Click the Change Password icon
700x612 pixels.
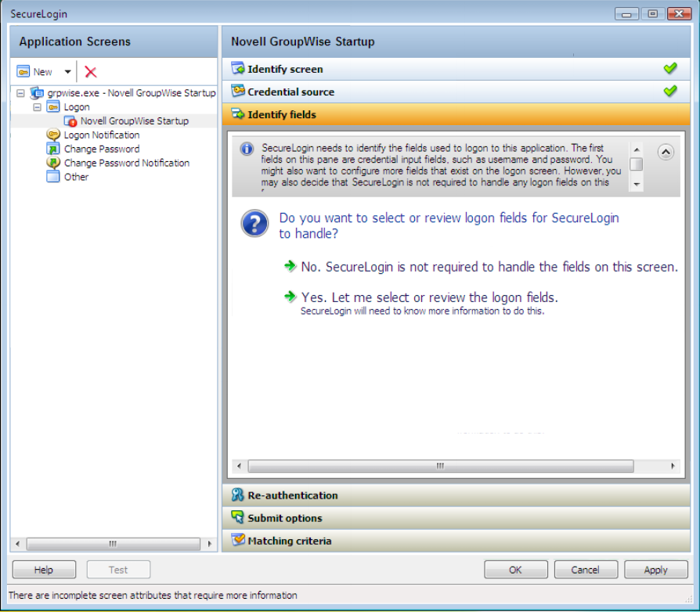(x=53, y=149)
